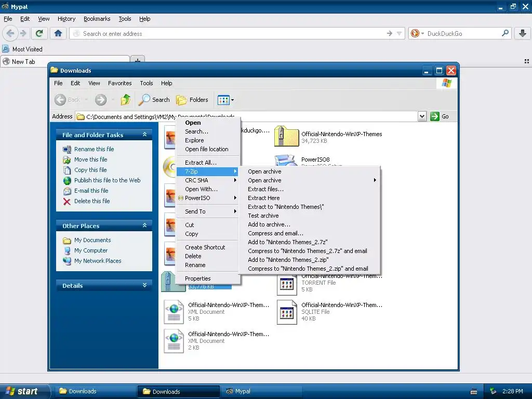532x399 pixels.
Task: Collapse File and Folder Tasks panel
Action: point(144,135)
